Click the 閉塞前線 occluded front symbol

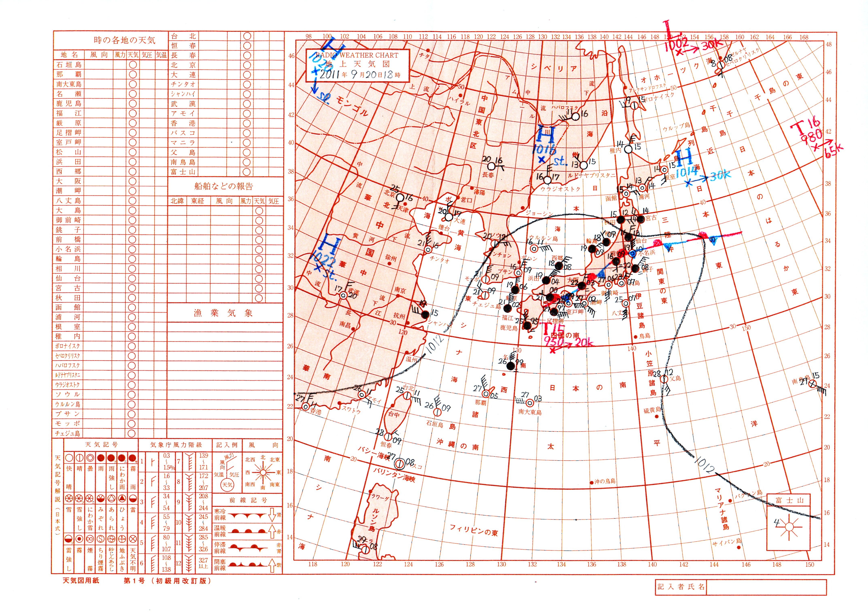(x=248, y=565)
